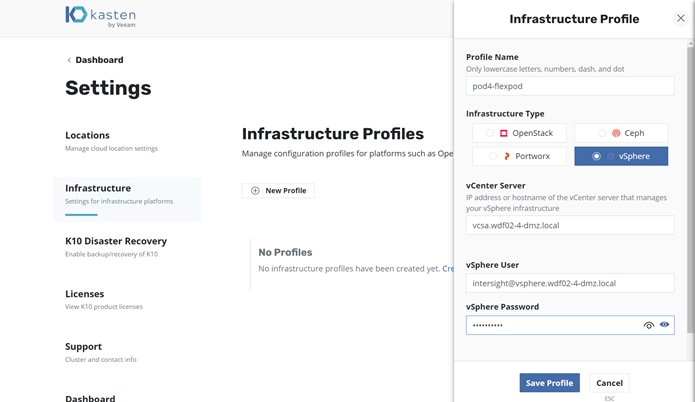Click the outlined eye icon in password field
This screenshot has height=402, width=695.
click(x=648, y=325)
